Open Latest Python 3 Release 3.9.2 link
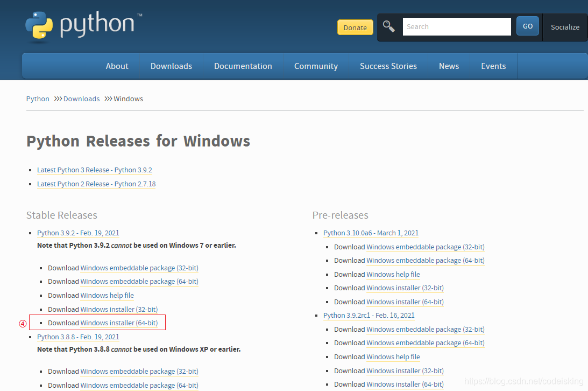The width and height of the screenshot is (588, 391). (x=95, y=170)
